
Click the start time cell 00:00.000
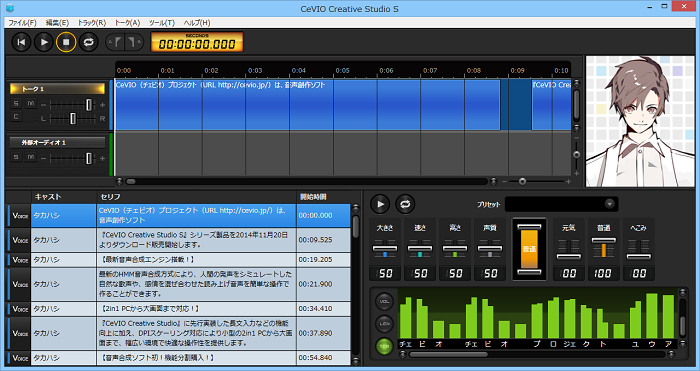coord(323,216)
